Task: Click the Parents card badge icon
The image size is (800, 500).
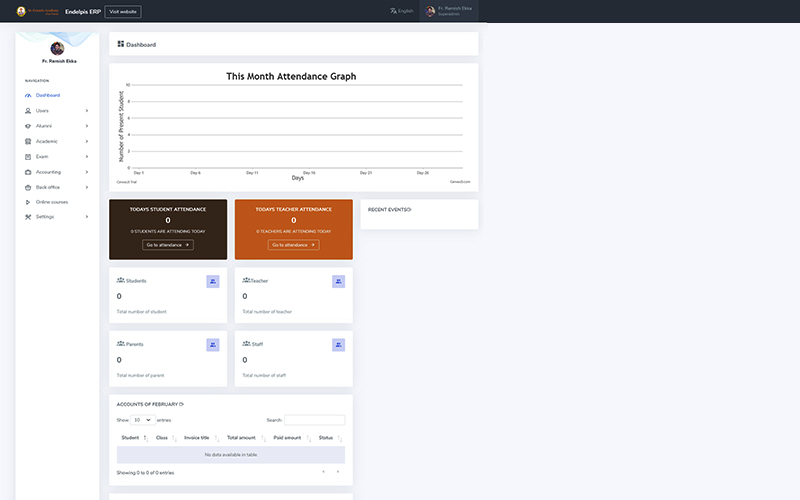Action: [213, 345]
